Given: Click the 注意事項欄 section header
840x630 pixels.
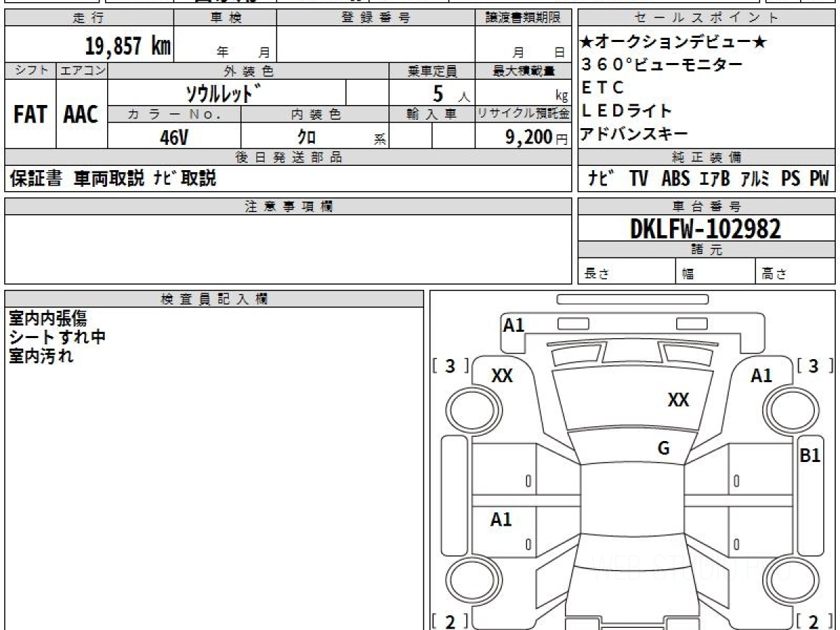Looking at the screenshot, I should click(288, 206).
